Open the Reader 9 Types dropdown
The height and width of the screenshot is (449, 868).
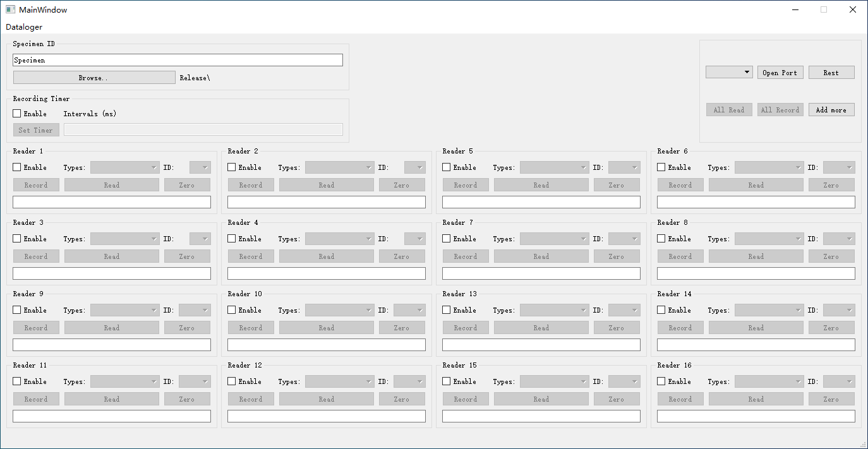click(x=125, y=310)
